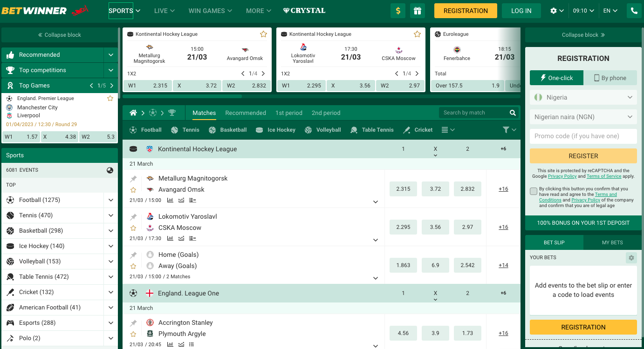
Task: Expand Football (1275) in sports list
Action: pos(111,200)
